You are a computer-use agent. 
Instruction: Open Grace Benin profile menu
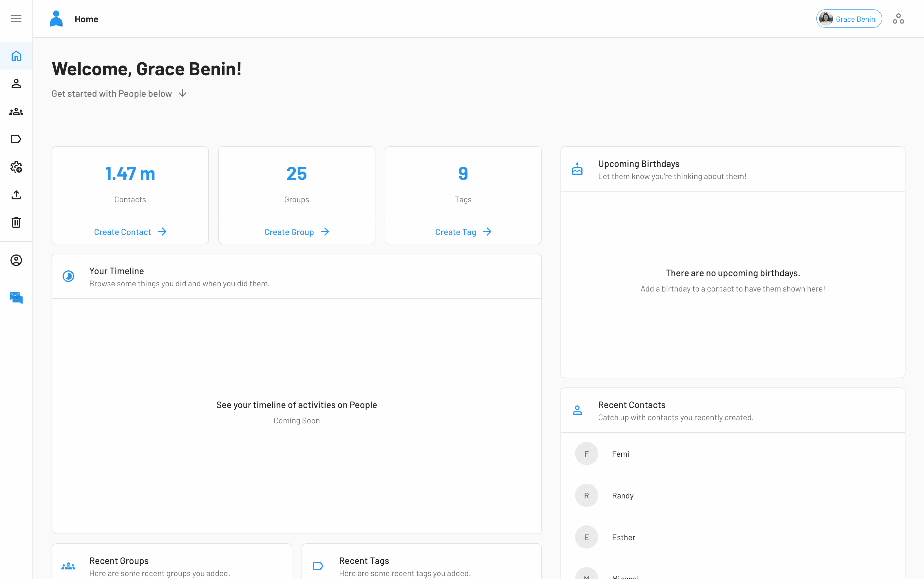[849, 19]
